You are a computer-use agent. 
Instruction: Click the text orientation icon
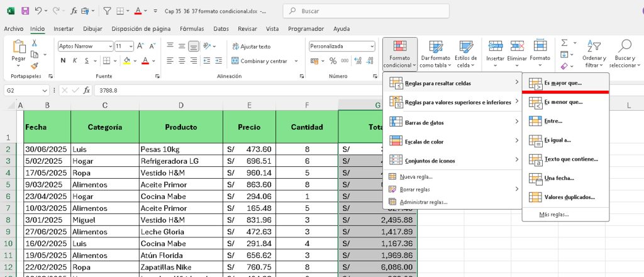(207, 46)
